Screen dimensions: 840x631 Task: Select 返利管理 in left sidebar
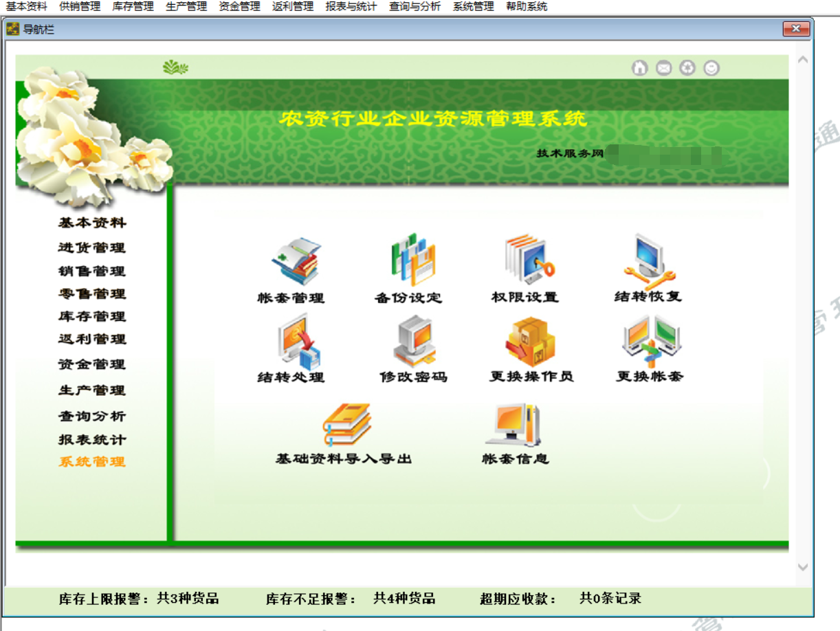click(x=92, y=339)
